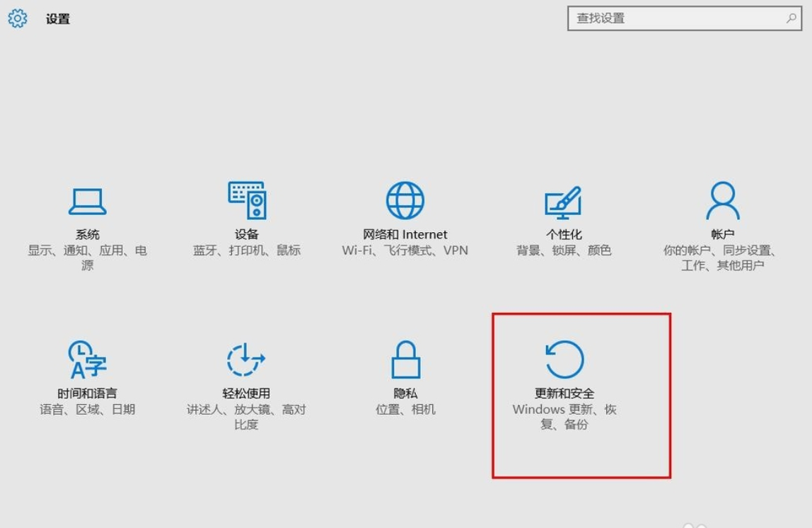The width and height of the screenshot is (812, 528).
Task: Open the 个性化 (Personalization) settings icon
Action: point(564,202)
